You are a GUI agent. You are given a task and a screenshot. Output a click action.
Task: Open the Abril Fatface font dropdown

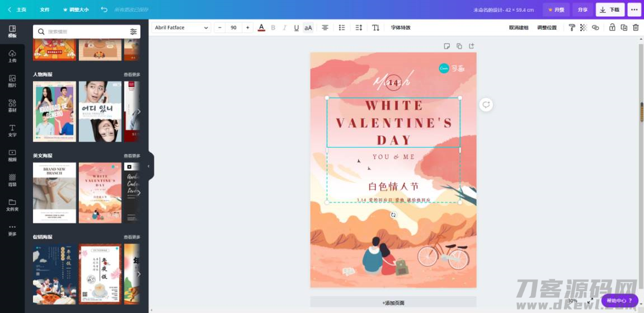point(181,27)
